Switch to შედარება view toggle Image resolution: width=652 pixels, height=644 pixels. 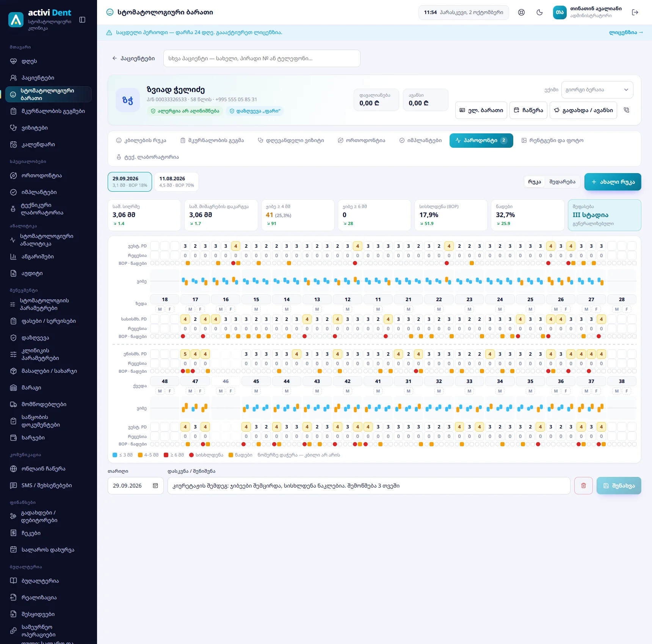[x=562, y=182]
